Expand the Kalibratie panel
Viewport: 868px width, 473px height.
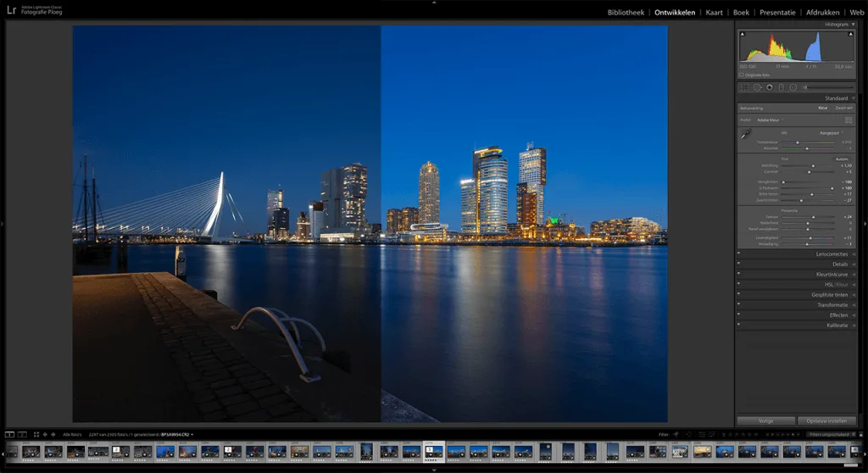pos(853,326)
